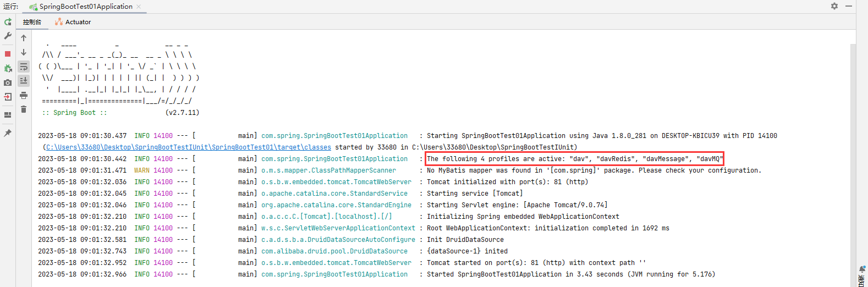Image resolution: width=868 pixels, height=287 pixels.
Task: Click 'Started SpringBootTest01Application in 3.43 seconds' message
Action: [571, 274]
